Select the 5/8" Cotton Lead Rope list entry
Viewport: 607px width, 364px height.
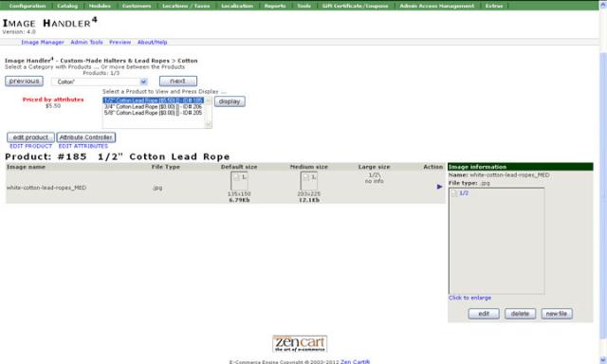click(154, 113)
